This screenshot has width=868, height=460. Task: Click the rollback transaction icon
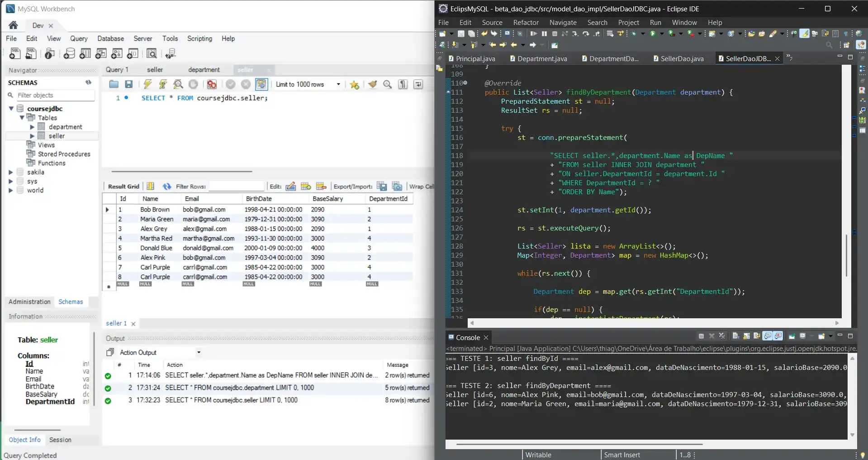coord(246,84)
